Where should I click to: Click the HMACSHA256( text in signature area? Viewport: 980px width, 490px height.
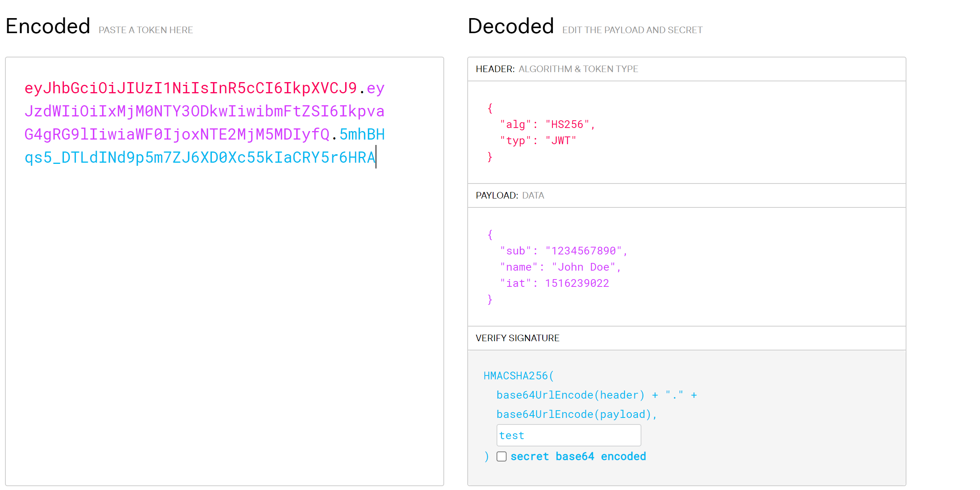519,376
